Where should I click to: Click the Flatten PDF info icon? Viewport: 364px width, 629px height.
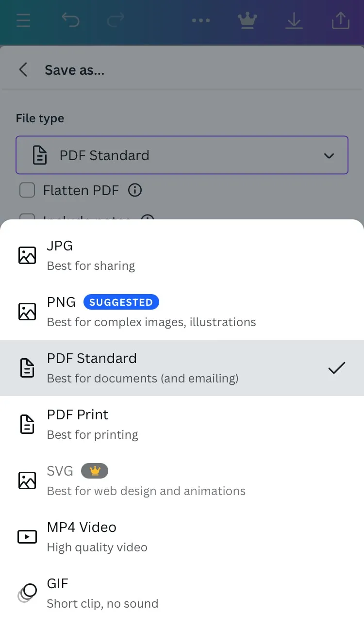tap(134, 190)
